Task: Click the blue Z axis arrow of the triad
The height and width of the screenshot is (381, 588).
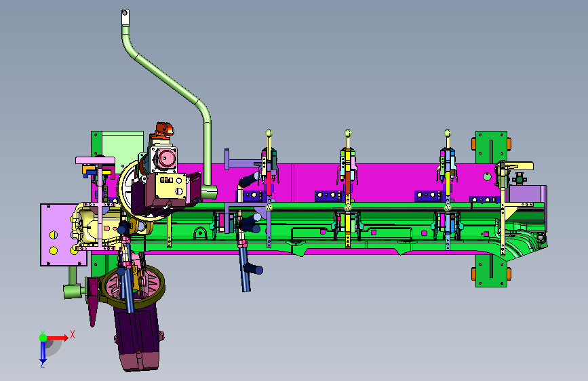Action: [x=43, y=353]
